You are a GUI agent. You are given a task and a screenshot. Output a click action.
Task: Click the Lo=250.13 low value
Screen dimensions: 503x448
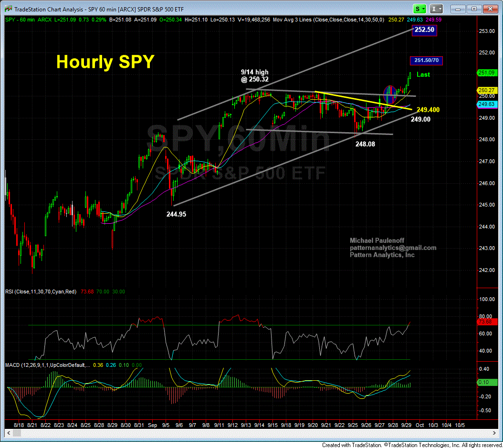point(223,20)
